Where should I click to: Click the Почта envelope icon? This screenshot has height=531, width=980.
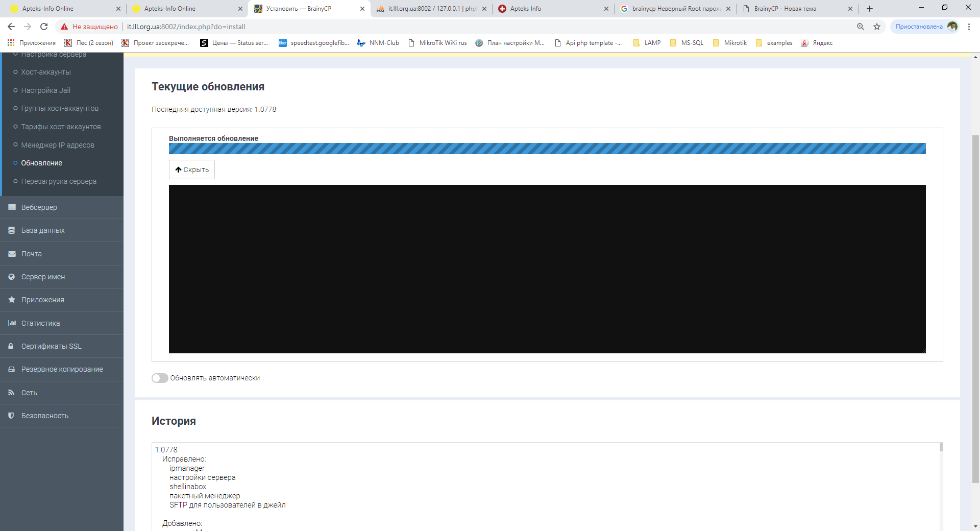coord(12,254)
